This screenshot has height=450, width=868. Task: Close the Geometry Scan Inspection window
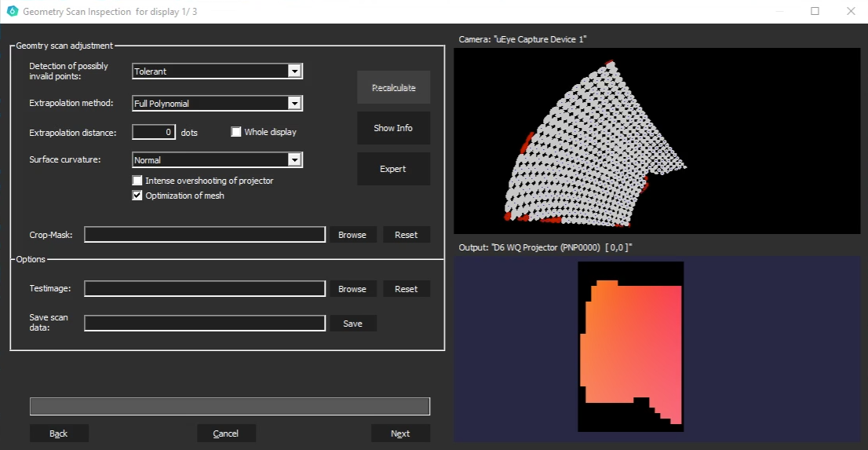pyautogui.click(x=851, y=12)
